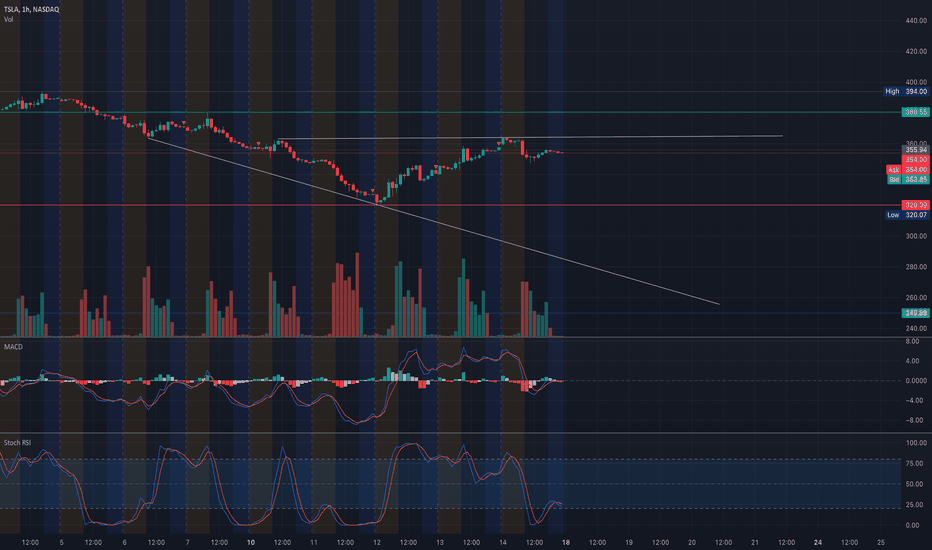Viewport: 932px width, 550px height.
Task: Click the 260.00 price axis tick
Action: (x=916, y=298)
